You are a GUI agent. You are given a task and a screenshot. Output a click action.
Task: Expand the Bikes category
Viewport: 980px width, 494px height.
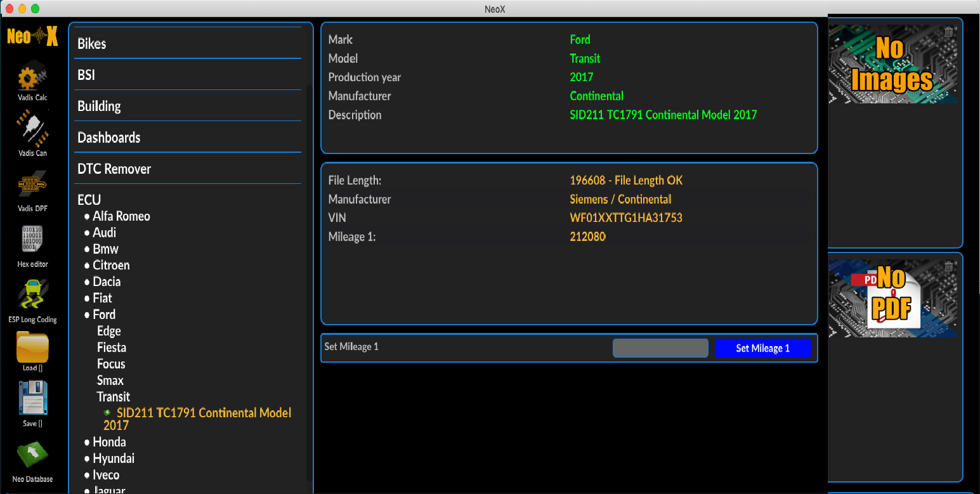92,44
